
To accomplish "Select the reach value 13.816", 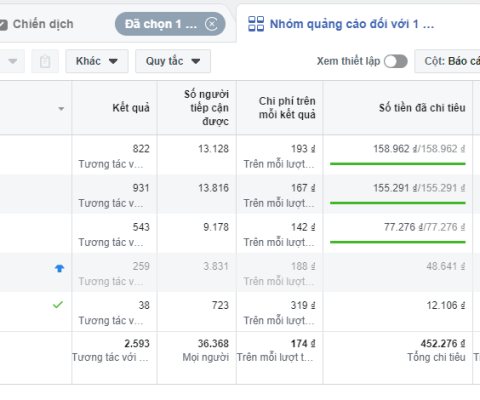I will [213, 188].
